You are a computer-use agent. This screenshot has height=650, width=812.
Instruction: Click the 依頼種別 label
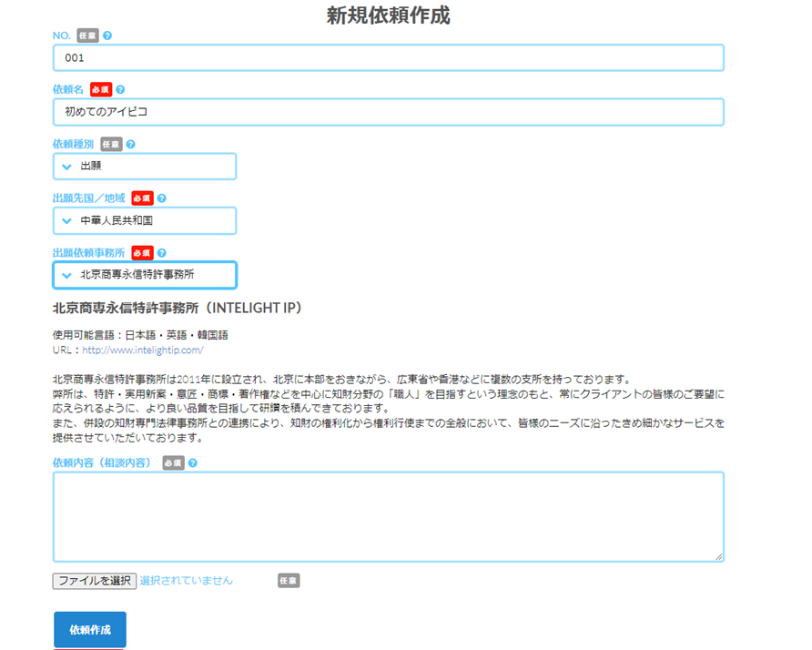[73, 145]
